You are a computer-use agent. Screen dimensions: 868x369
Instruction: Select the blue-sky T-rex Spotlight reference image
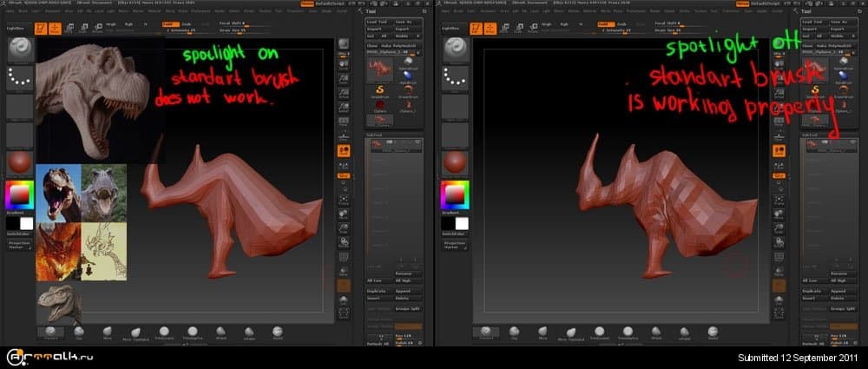pos(59,194)
